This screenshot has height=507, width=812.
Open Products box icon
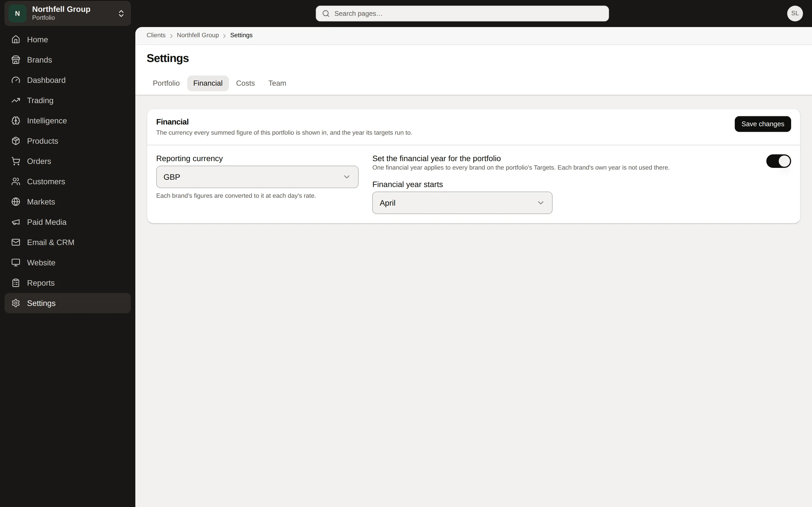(16, 141)
